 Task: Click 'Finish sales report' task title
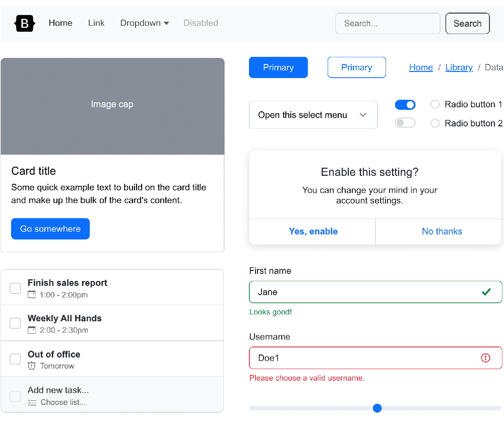(67, 282)
